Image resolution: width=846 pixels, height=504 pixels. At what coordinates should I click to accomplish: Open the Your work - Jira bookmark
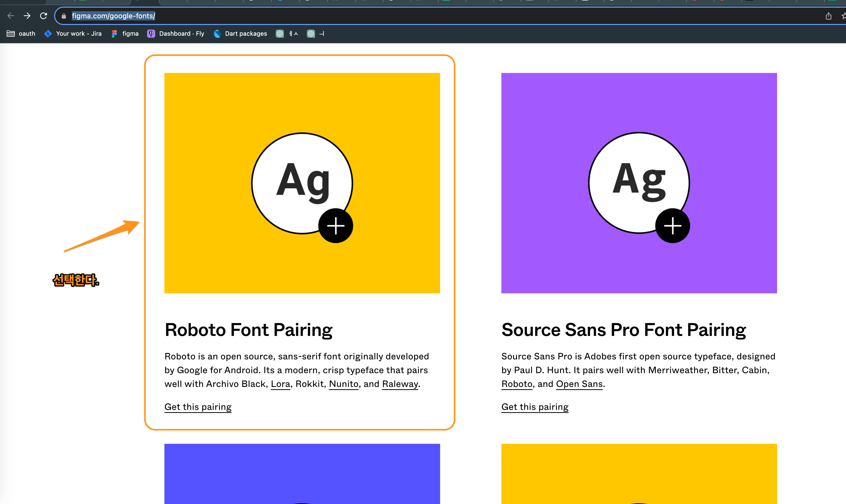[73, 34]
